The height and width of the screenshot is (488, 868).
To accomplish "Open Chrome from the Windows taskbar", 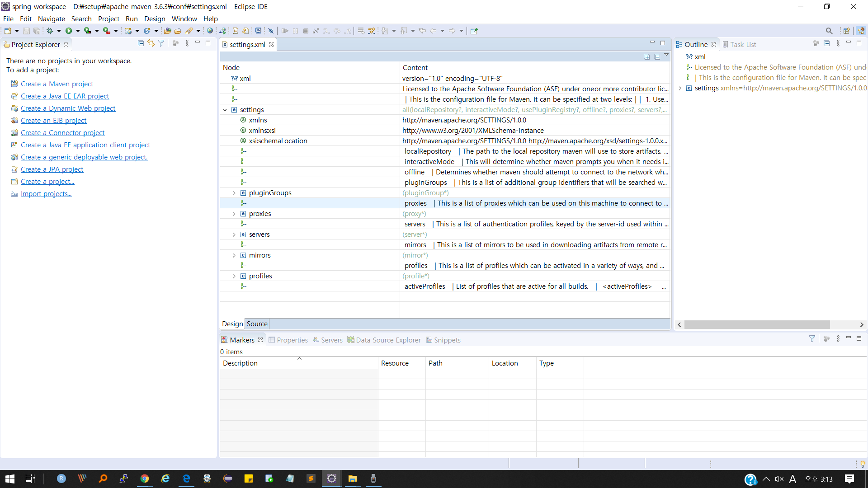I will click(145, 479).
